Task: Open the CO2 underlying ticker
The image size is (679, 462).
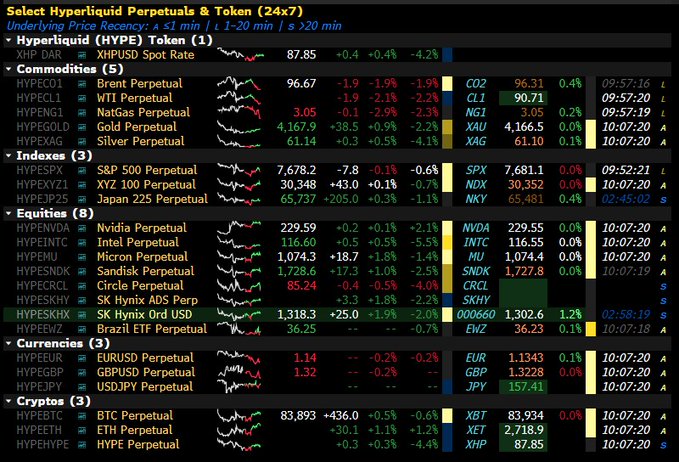Action: 476,84
